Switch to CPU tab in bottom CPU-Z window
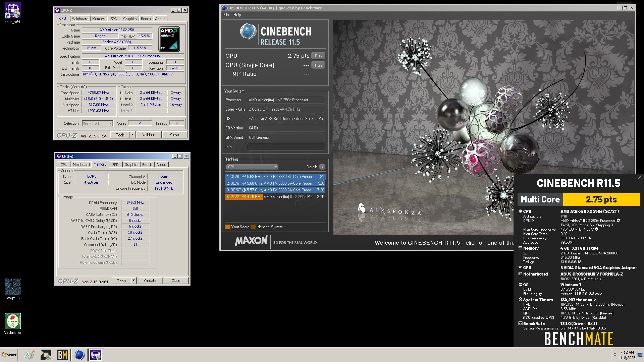Image resolution: width=644 pixels, height=362 pixels. (64, 165)
